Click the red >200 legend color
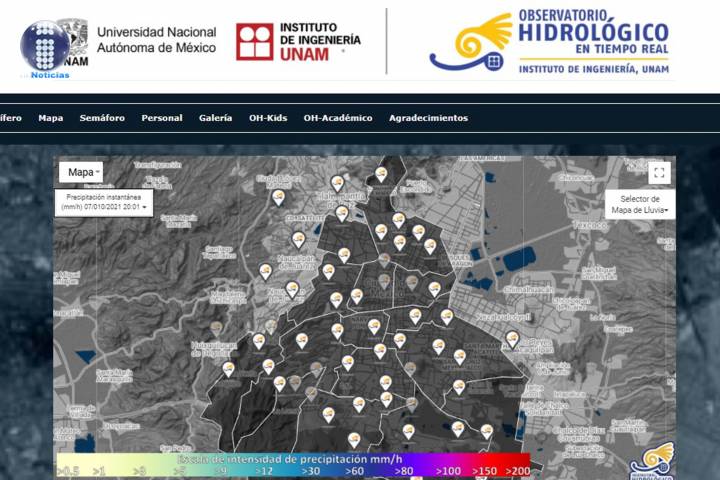The height and width of the screenshot is (480, 720). (x=518, y=468)
